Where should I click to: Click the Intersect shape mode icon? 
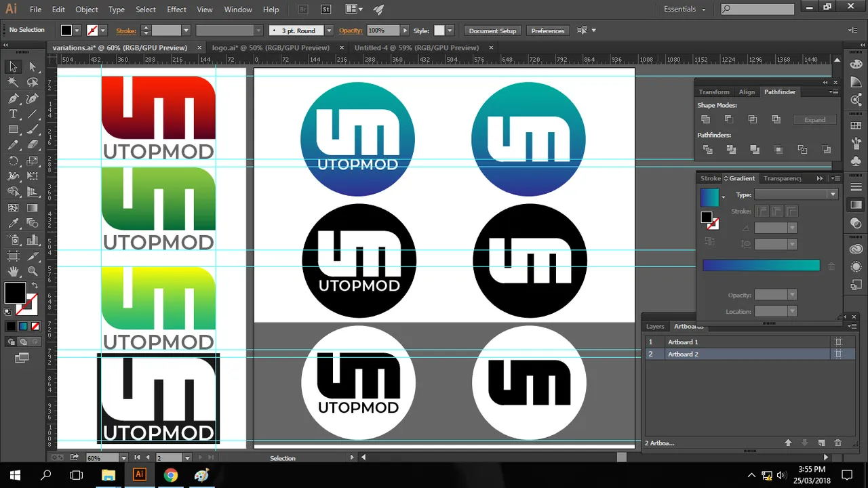coord(753,119)
